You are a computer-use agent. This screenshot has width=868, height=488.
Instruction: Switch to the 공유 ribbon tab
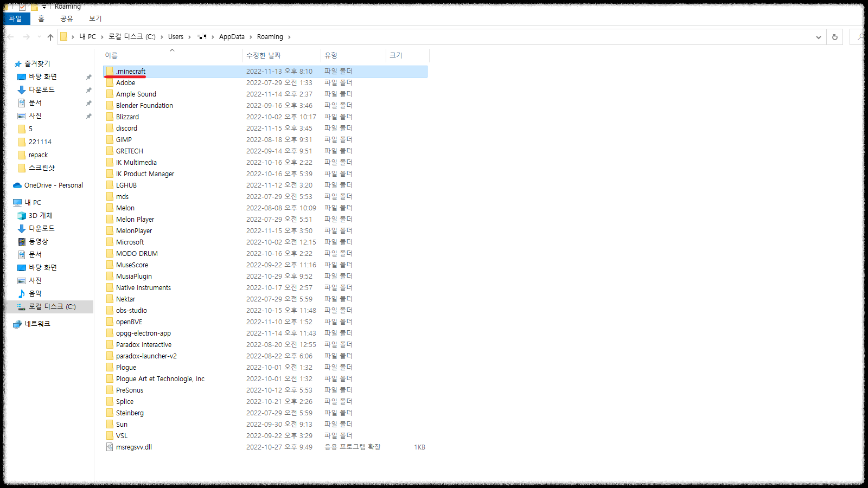pos(67,18)
